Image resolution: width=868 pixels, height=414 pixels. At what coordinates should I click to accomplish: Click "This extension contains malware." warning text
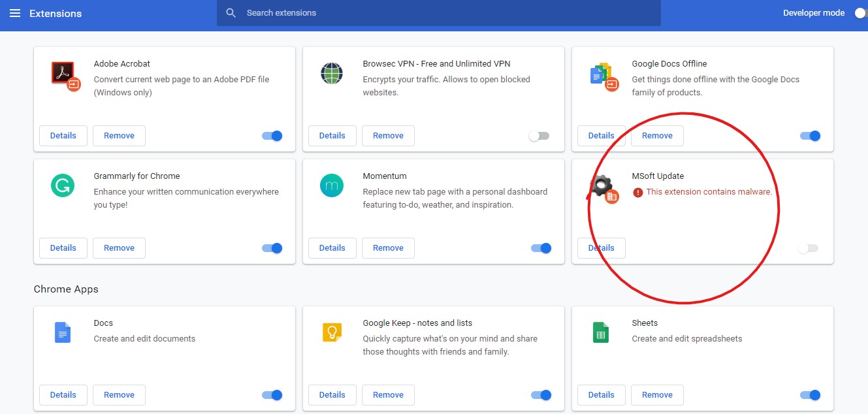709,192
